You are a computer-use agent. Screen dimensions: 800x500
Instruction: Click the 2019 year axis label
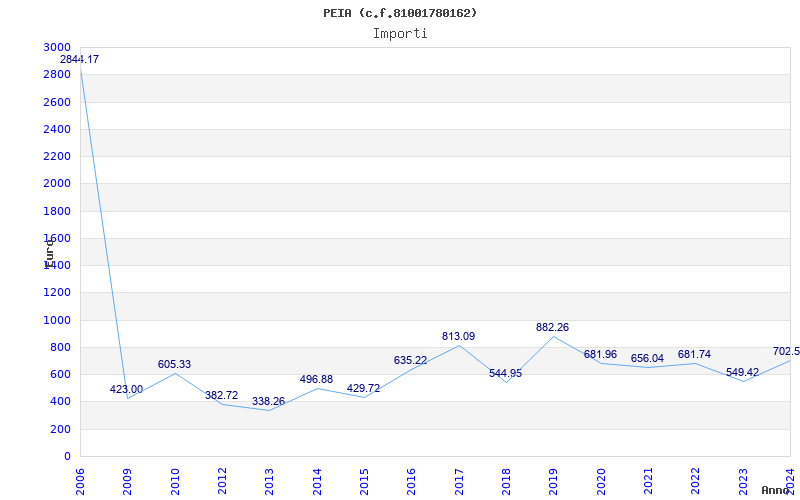554,482
